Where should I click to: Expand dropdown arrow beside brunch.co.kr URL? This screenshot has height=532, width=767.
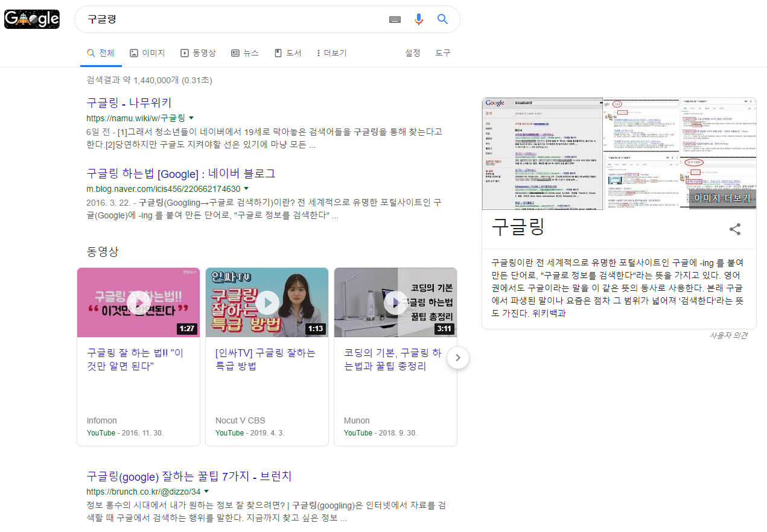tap(206, 491)
